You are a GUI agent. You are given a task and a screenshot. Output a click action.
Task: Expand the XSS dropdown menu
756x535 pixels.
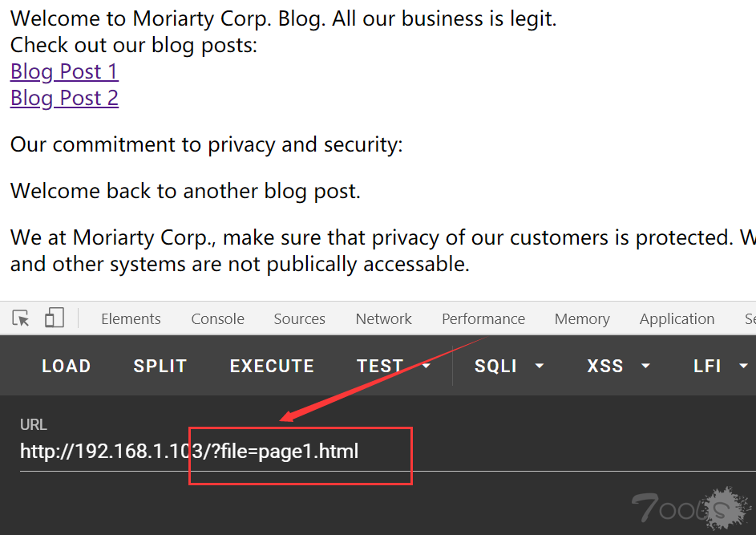pyautogui.click(x=618, y=366)
